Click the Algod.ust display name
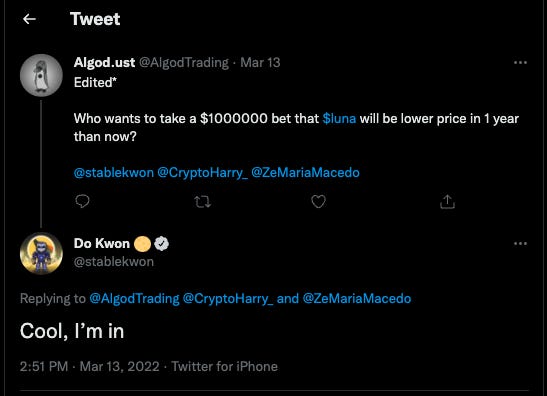This screenshot has width=547, height=396. pos(104,63)
